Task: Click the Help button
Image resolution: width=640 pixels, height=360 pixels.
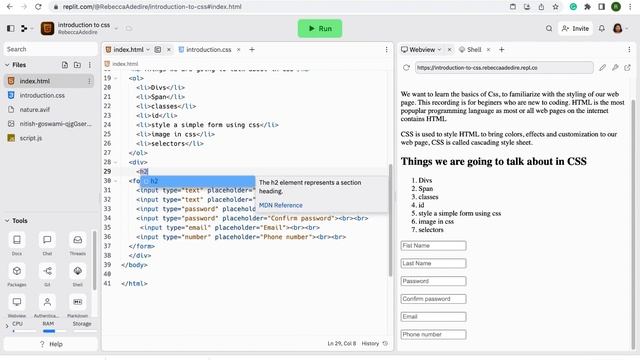Action: click(51, 344)
